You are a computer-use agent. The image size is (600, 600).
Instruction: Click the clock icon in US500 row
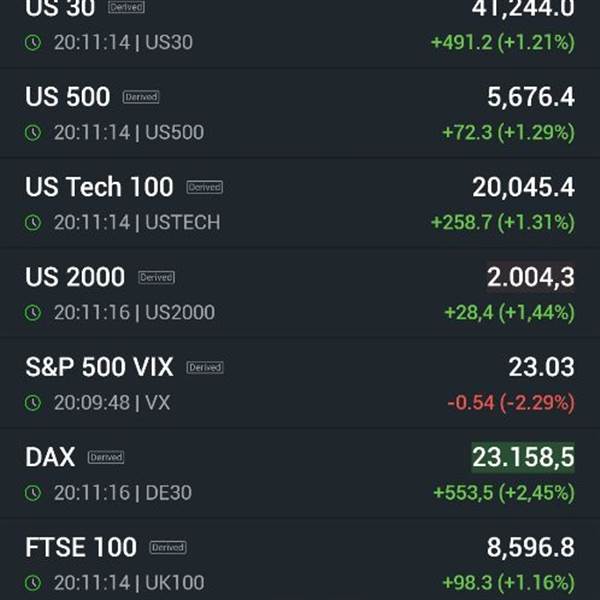tap(33, 133)
